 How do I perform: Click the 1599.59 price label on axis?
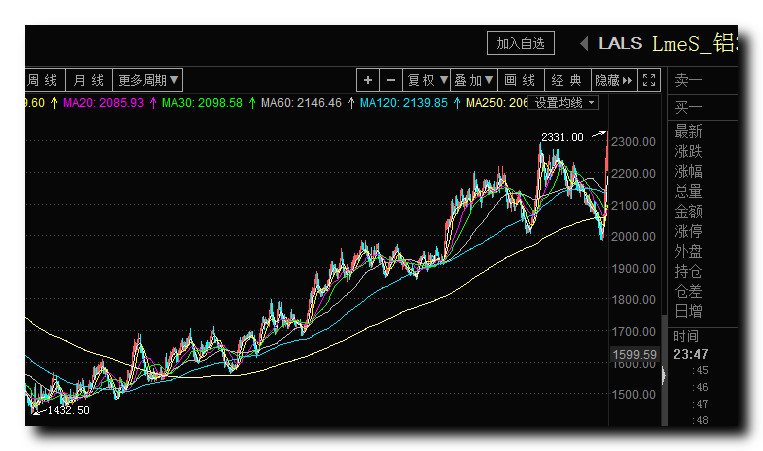click(x=634, y=354)
